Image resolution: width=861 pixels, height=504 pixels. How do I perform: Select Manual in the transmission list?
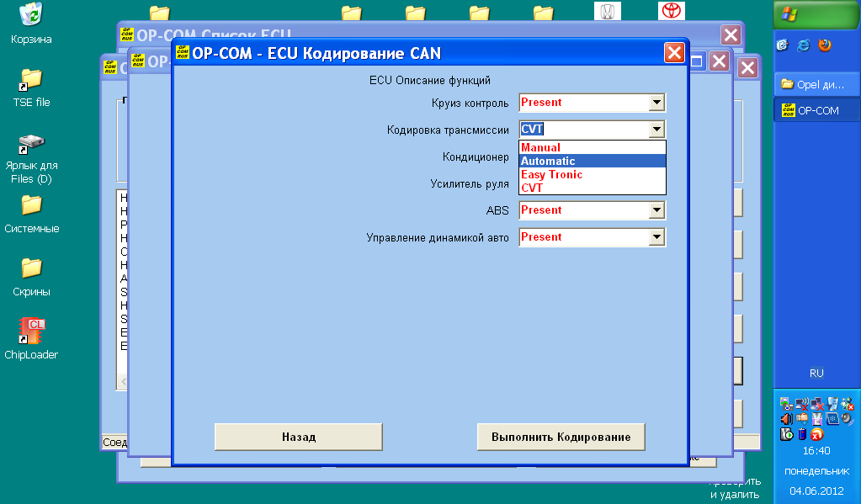pyautogui.click(x=593, y=147)
